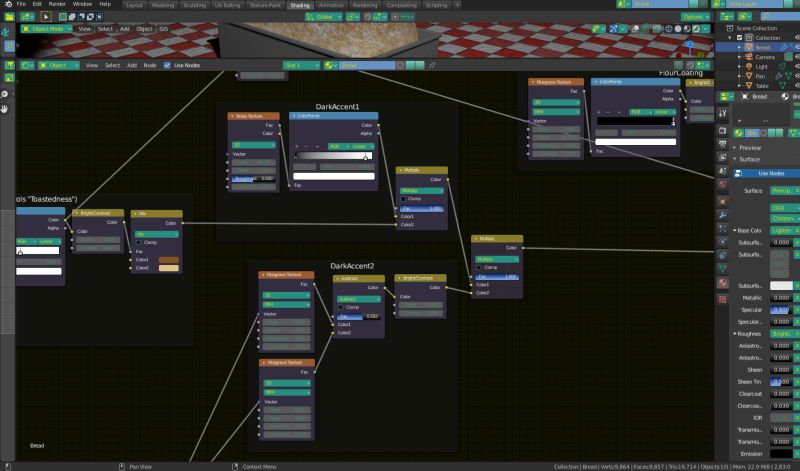Open Linear interpolation dropdown on DarkAccent1 ColorRamp
800x471 pixels.
(363, 147)
